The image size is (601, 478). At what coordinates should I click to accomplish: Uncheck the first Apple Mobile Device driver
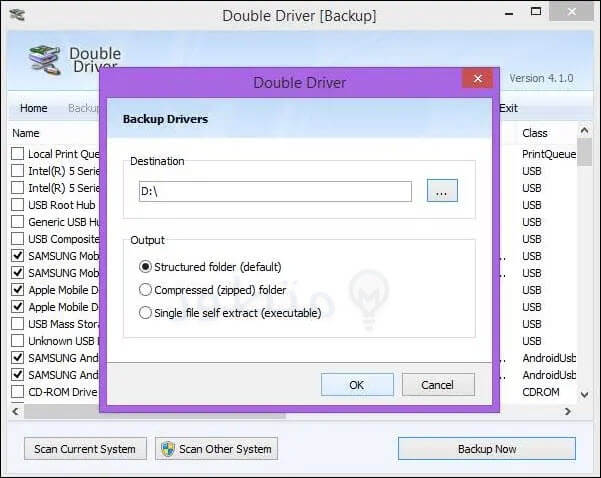[17, 290]
